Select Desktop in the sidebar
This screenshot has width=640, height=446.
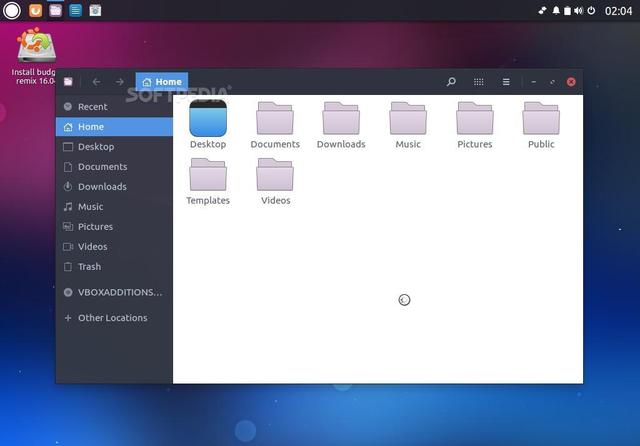(x=96, y=147)
